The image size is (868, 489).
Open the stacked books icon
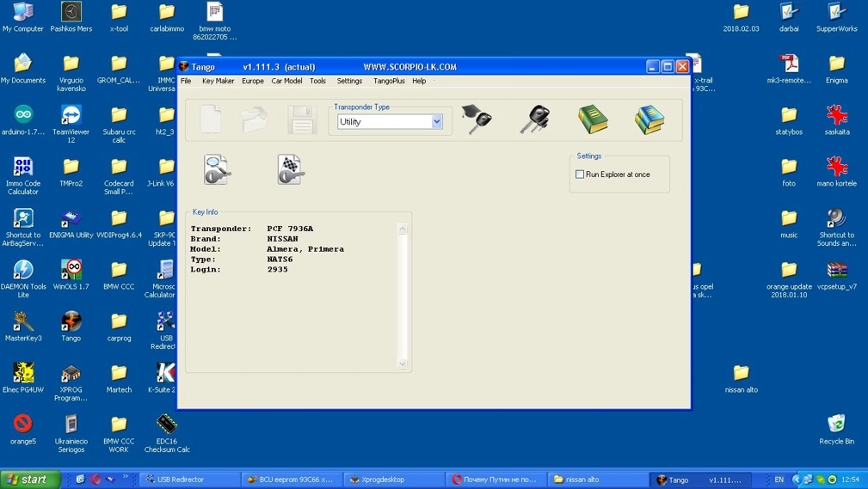click(x=649, y=119)
